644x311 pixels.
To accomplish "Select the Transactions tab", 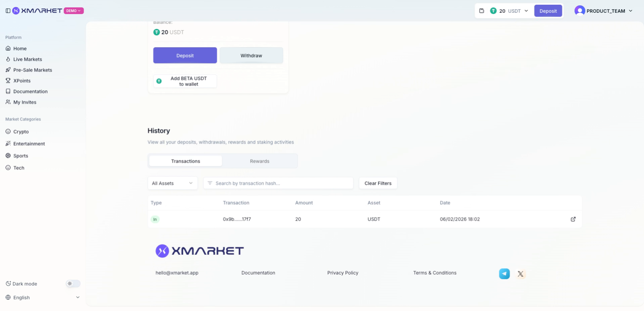I will click(x=185, y=161).
